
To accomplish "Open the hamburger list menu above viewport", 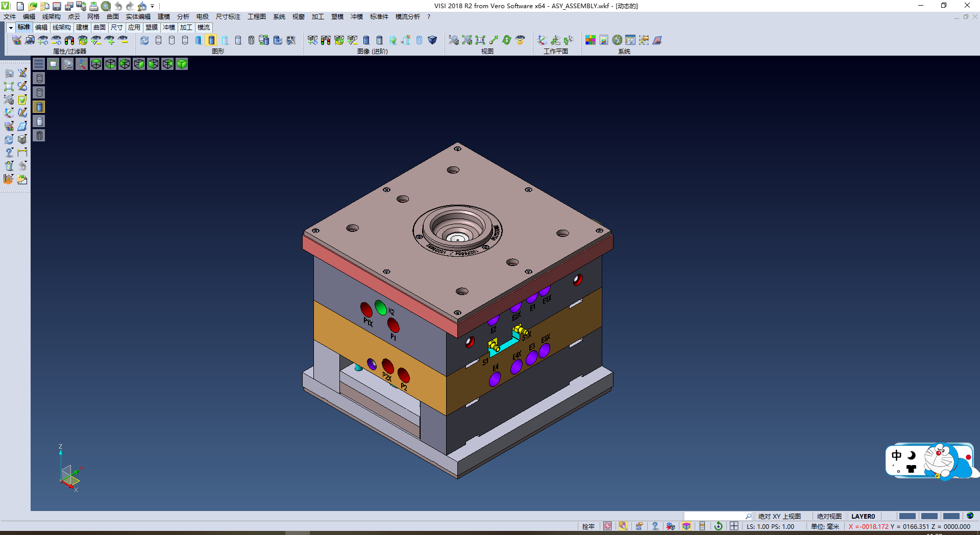I will click(39, 64).
